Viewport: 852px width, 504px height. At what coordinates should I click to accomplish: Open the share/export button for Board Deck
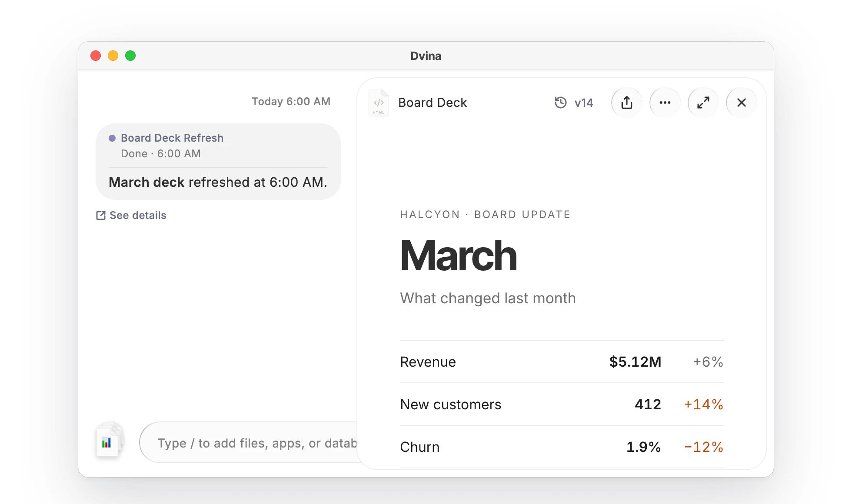click(x=626, y=103)
